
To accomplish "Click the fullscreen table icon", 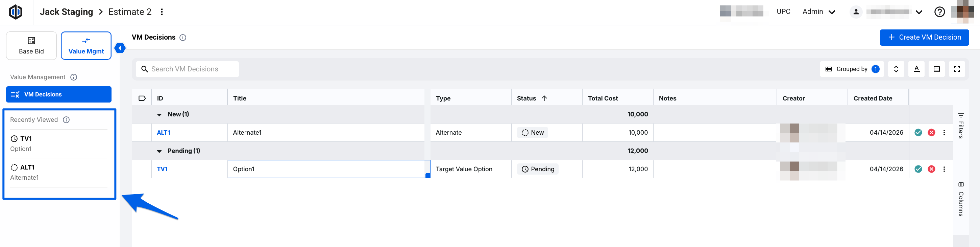I will click(957, 69).
